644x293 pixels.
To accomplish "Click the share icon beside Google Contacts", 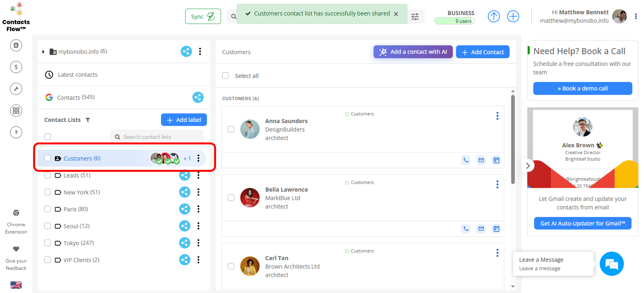I will click(198, 97).
